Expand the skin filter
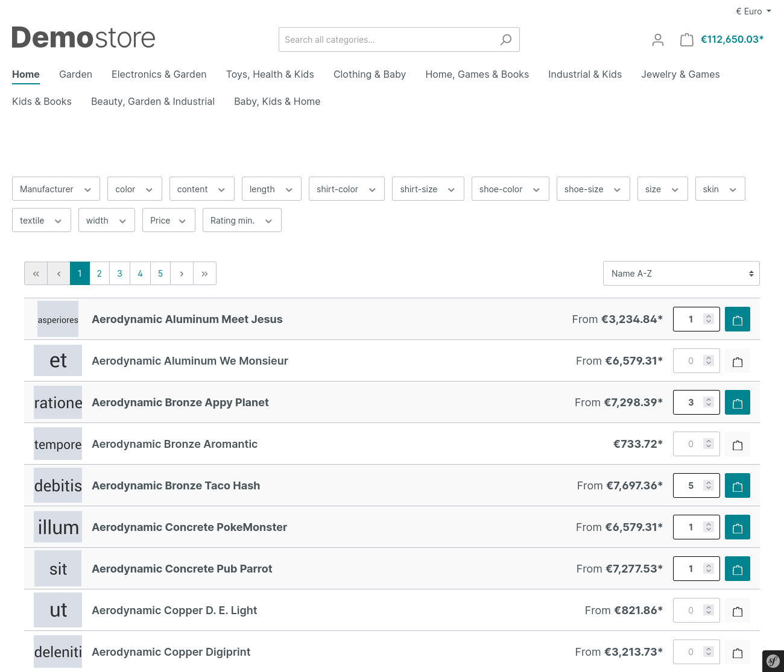The image size is (784, 672). pyautogui.click(x=720, y=189)
